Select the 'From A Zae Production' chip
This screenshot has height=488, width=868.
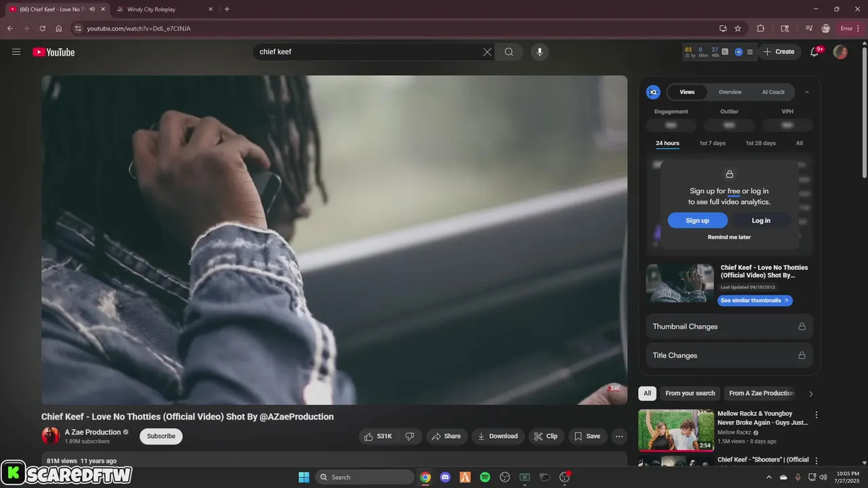pos(761,393)
